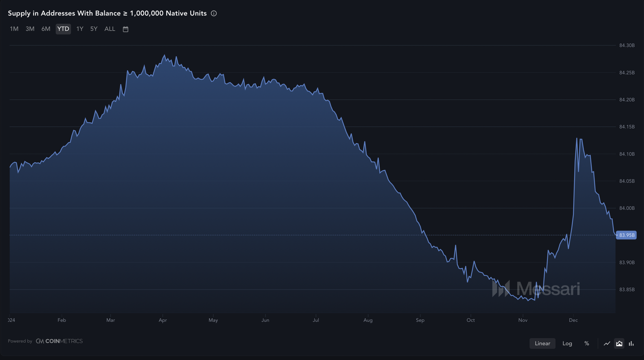
Task: Open the calendar date range picker
Action: [125, 29]
